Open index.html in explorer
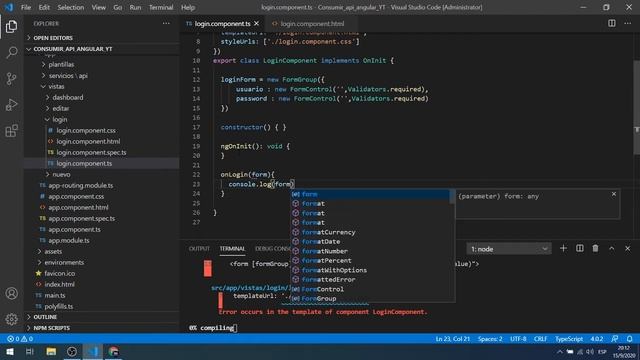Viewport: 640px width, 360px height. pos(59,284)
